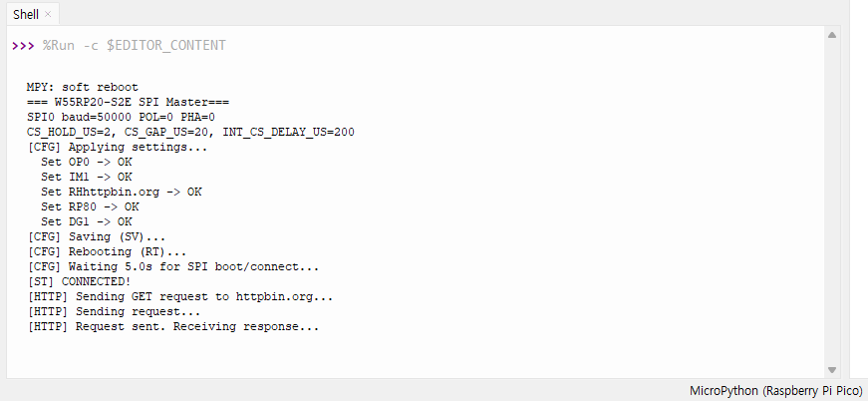
Task: Click the CS_HOLD_US=2 timing line
Action: coord(190,132)
